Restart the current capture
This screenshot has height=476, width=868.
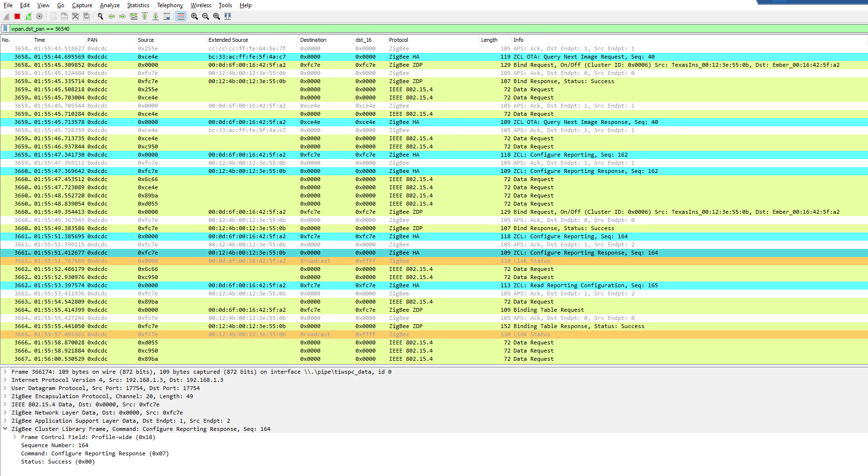(x=28, y=16)
